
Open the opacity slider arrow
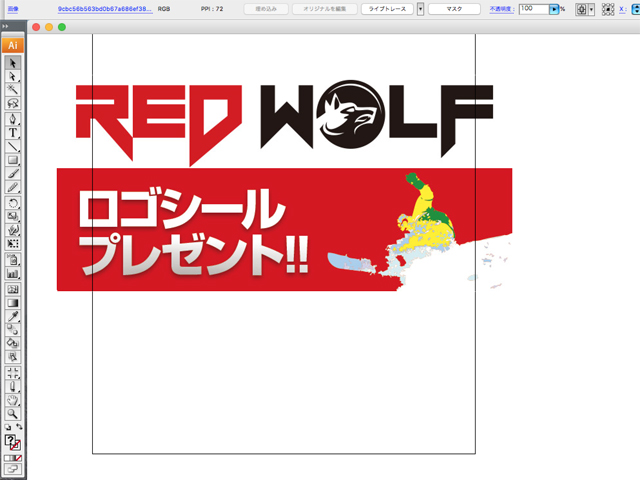(554, 9)
